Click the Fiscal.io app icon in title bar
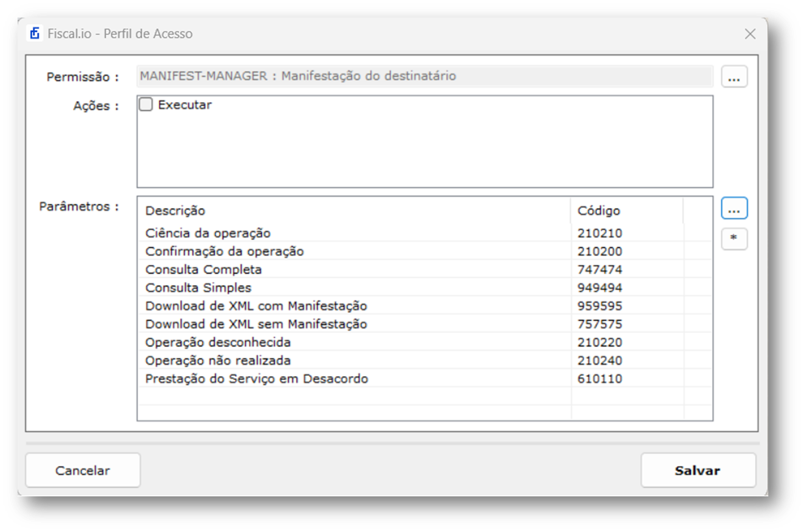The width and height of the screenshot is (804, 532). [x=35, y=33]
